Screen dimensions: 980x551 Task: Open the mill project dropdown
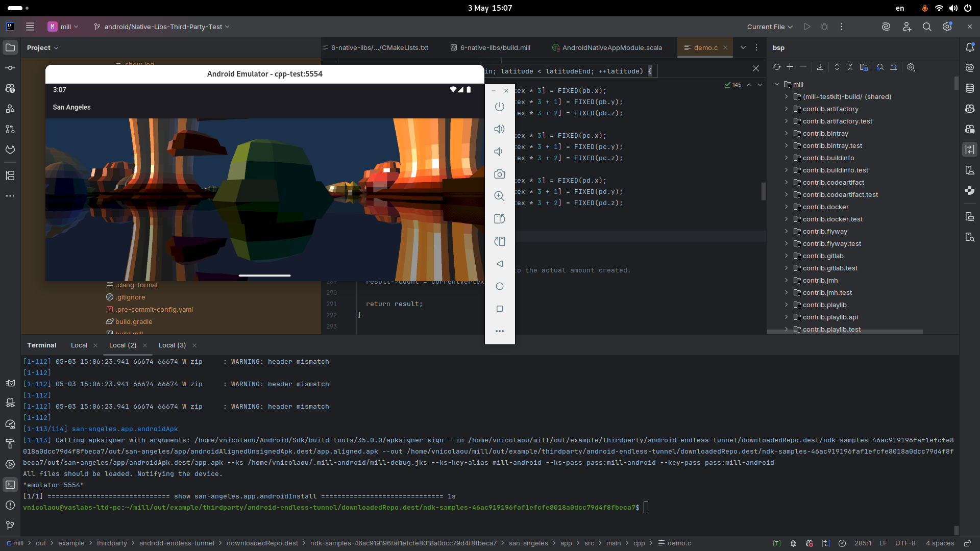pyautogui.click(x=63, y=27)
